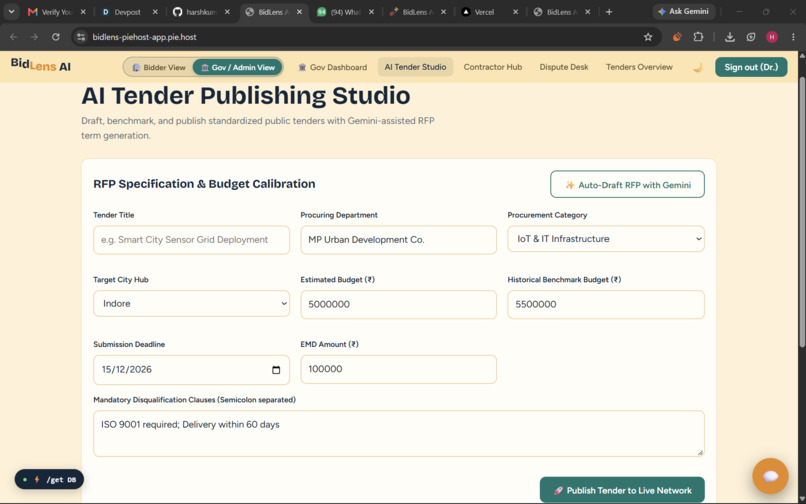Viewport: 806px width, 504px height.
Task: Click the BidLens AI logo
Action: tap(41, 65)
